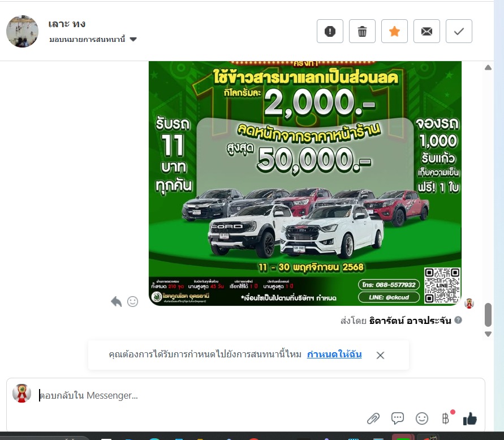Click the chat scrollbar up arrow

coord(488,67)
